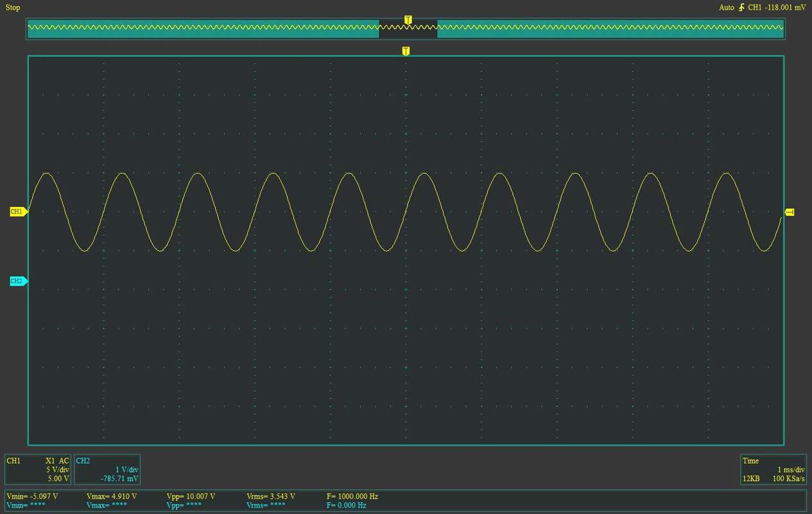Click the CH2 offset -785.71 mV value

point(119,479)
